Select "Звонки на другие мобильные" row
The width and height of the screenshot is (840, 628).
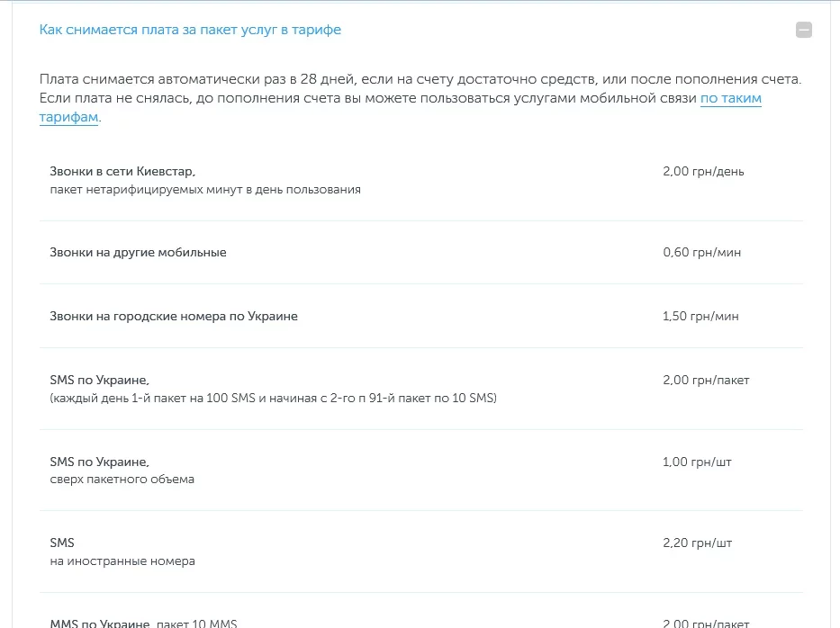pyautogui.click(x=138, y=252)
